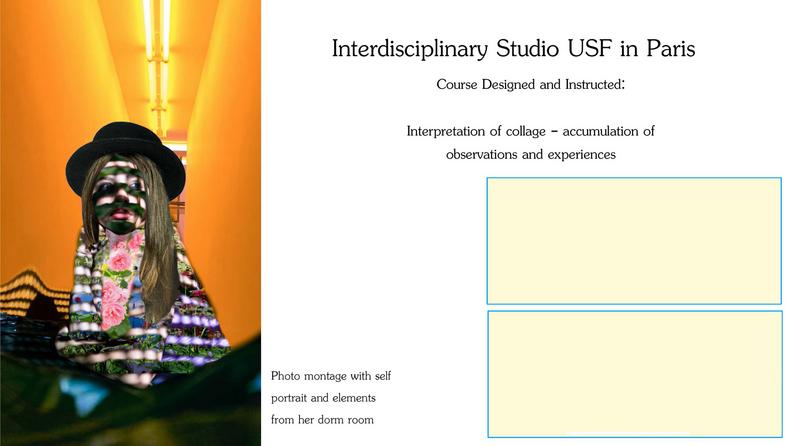
Task: Click the "from her dorm room" caption line
Action: coord(322,420)
